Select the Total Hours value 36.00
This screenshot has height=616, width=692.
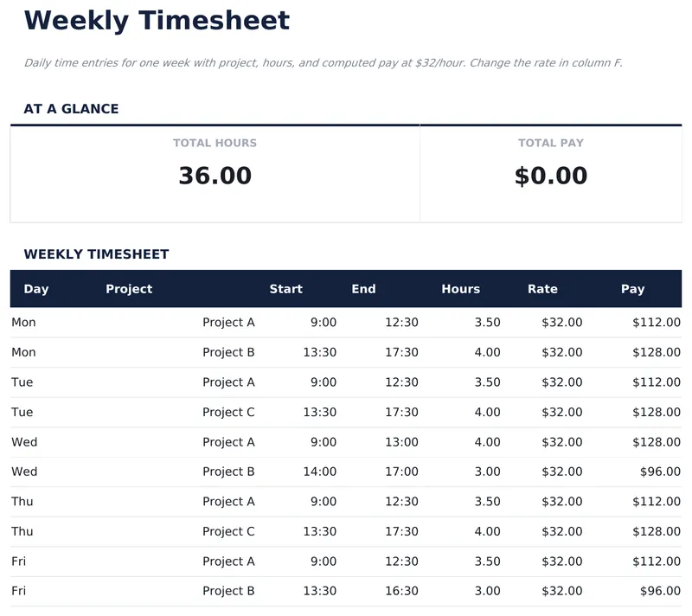pyautogui.click(x=215, y=176)
